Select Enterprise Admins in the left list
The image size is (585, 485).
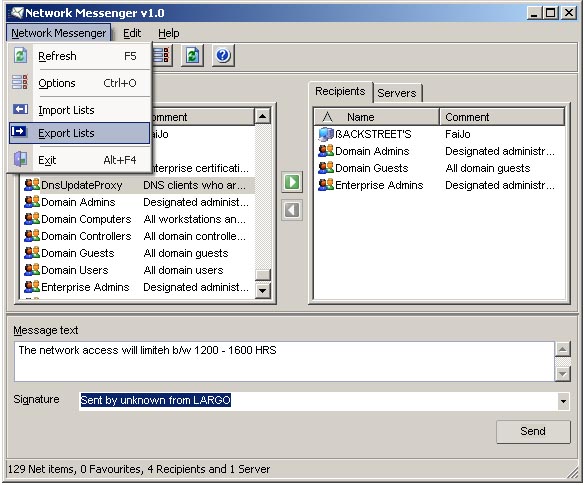pyautogui.click(x=85, y=287)
